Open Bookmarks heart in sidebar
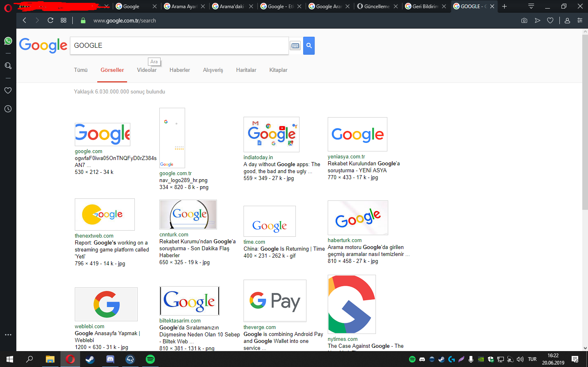Screen dimensions: 588x367 pyautogui.click(x=8, y=91)
